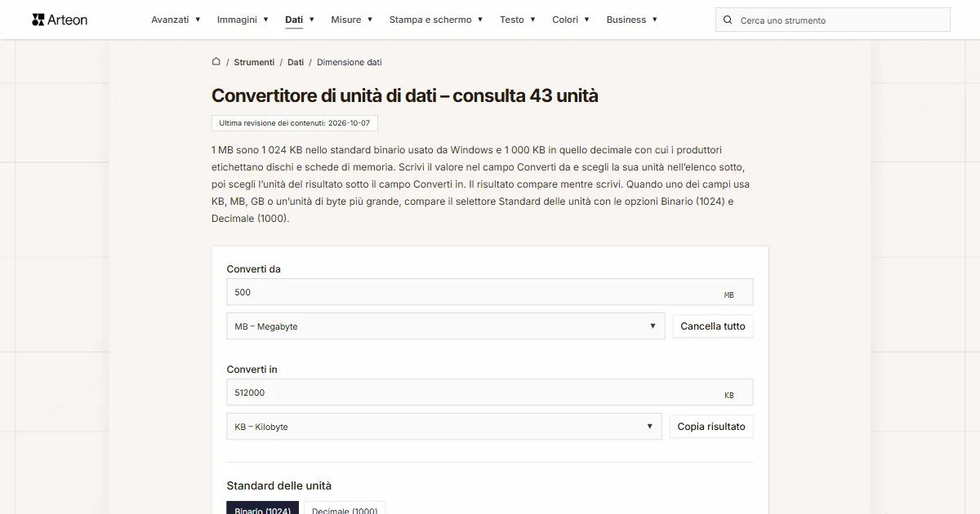Expand the MB – Megabyte unit dropdown

click(446, 326)
